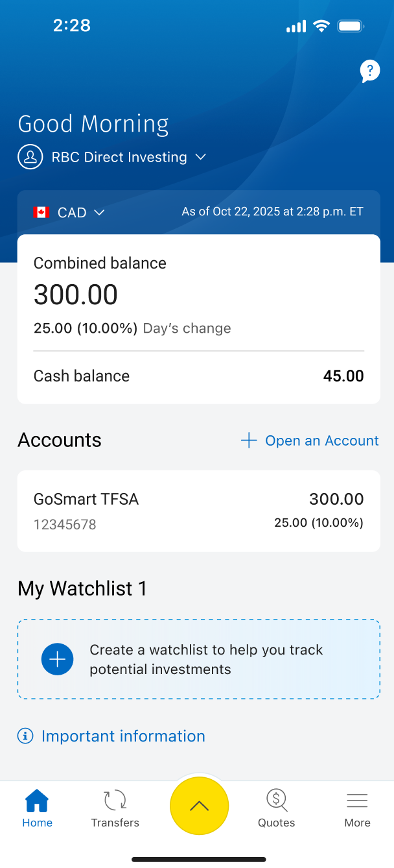Tap the Important information link
394x868 pixels.
click(x=123, y=736)
